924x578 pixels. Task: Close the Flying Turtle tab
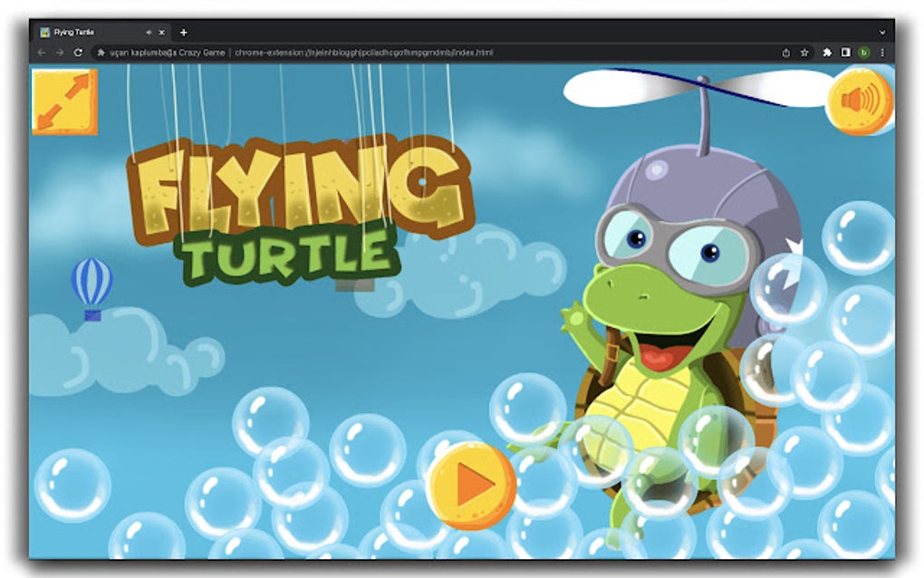tap(161, 31)
